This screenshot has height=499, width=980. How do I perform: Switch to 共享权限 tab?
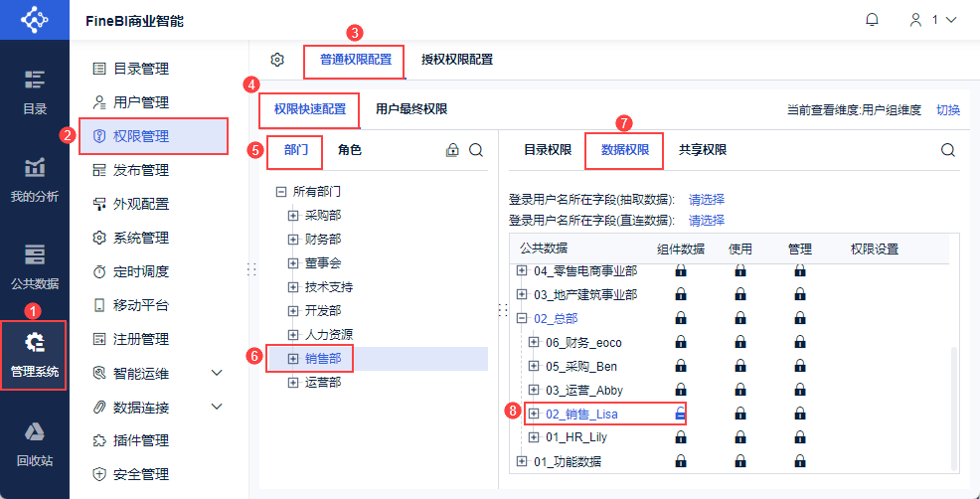pyautogui.click(x=703, y=150)
